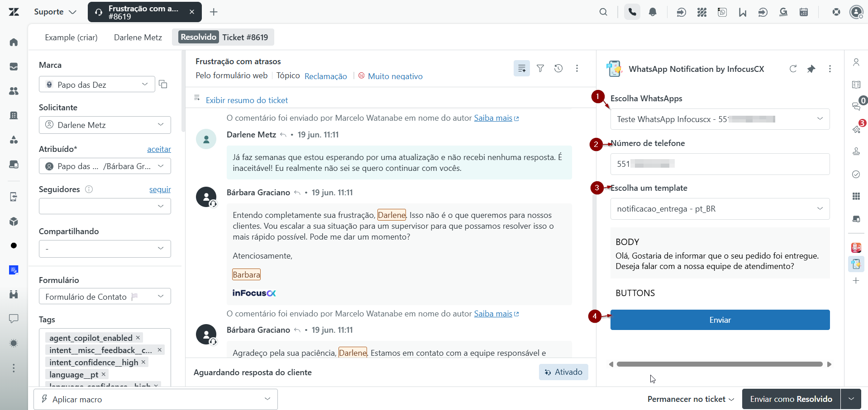This screenshot has height=410, width=868.
Task: Open the Views inbox icon in sidebar
Action: point(14,66)
